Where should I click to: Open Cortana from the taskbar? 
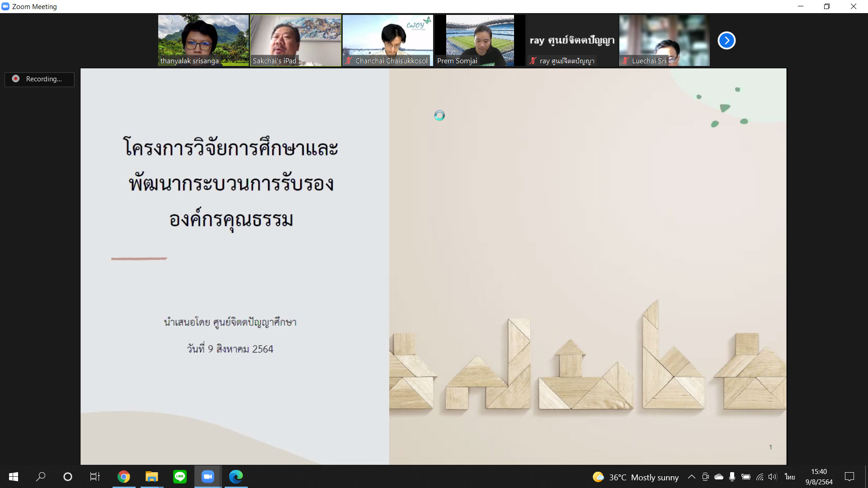tap(68, 477)
